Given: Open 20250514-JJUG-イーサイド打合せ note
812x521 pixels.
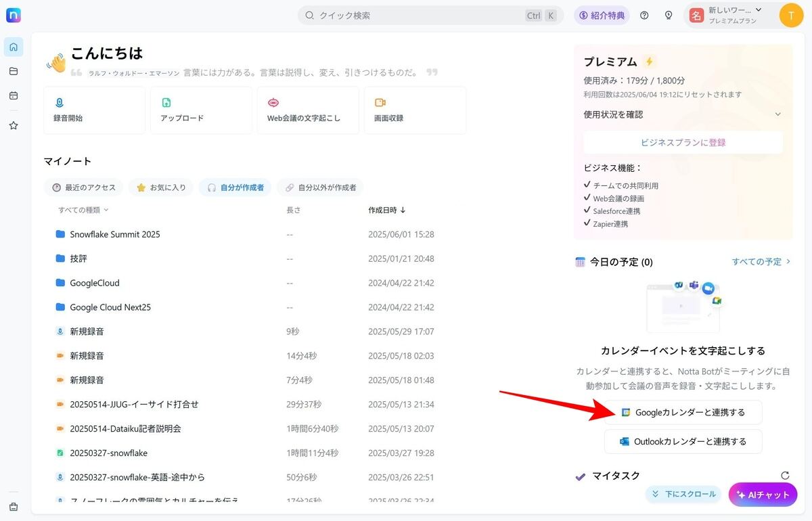Looking at the screenshot, I should click(134, 405).
